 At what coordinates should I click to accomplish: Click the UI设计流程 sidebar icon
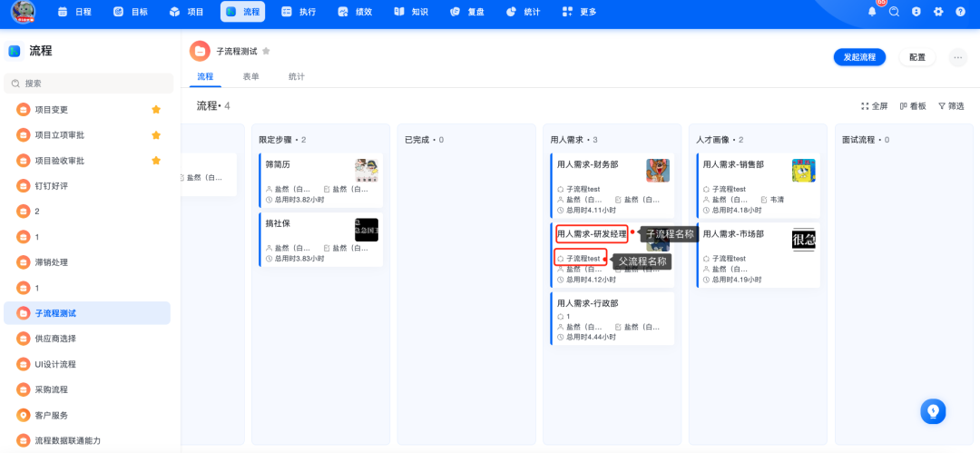click(x=23, y=364)
